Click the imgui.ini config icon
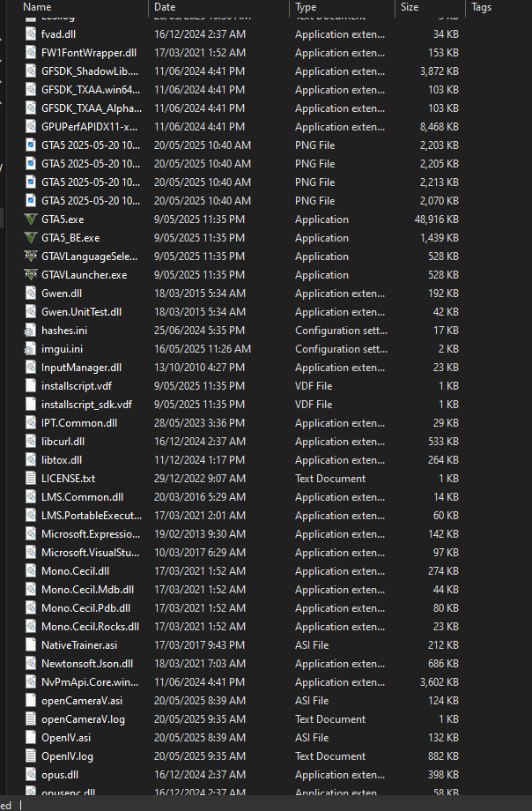The width and height of the screenshot is (532, 811). (31, 349)
